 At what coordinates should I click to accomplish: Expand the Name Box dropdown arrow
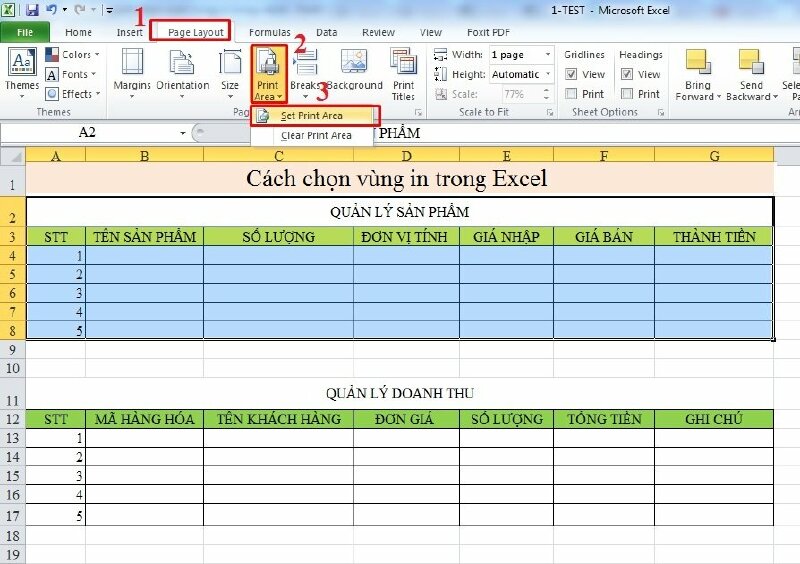pos(183,133)
